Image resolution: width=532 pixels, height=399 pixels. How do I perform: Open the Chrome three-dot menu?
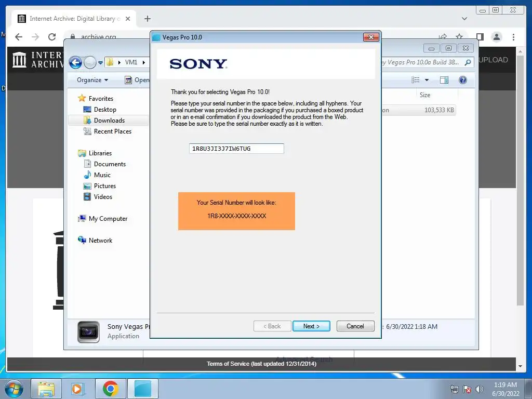click(514, 37)
